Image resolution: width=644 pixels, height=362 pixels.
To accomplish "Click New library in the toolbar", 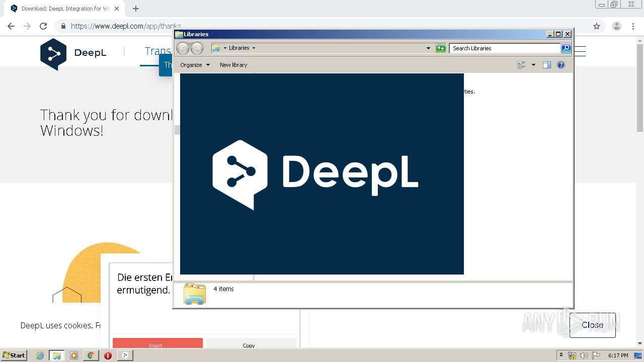I will [x=233, y=65].
